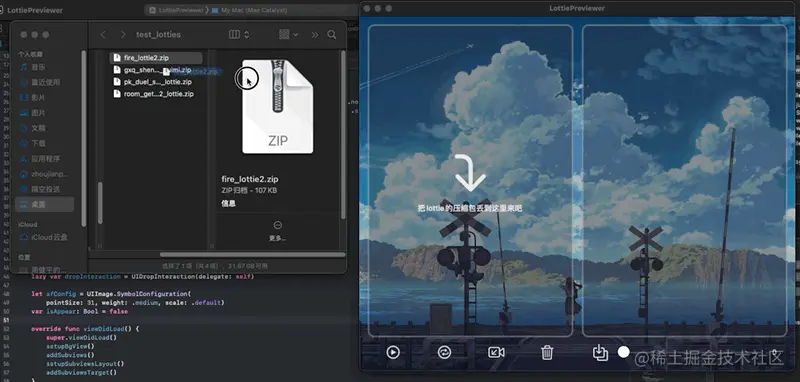
Task: Open iCloud云盘 iCloud Drive in sidebar
Action: [45, 237]
